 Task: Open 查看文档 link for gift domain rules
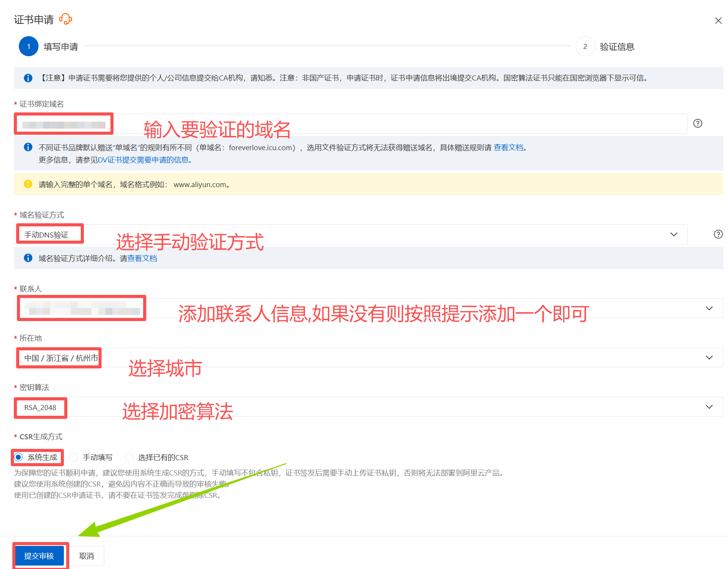point(508,147)
